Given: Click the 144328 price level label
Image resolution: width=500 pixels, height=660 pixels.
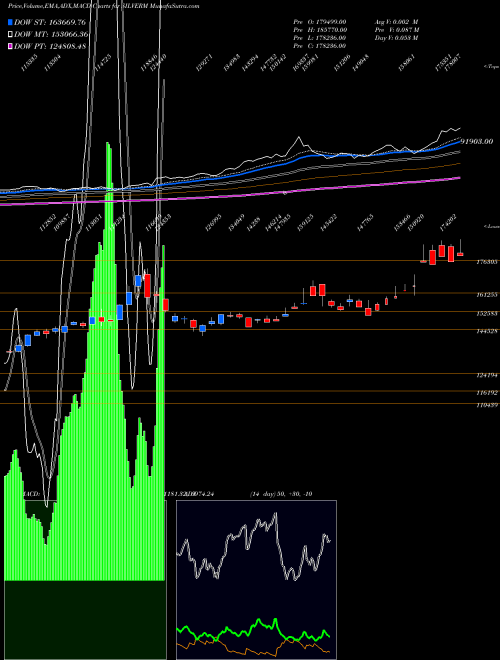Looking at the screenshot, I should point(487,331).
